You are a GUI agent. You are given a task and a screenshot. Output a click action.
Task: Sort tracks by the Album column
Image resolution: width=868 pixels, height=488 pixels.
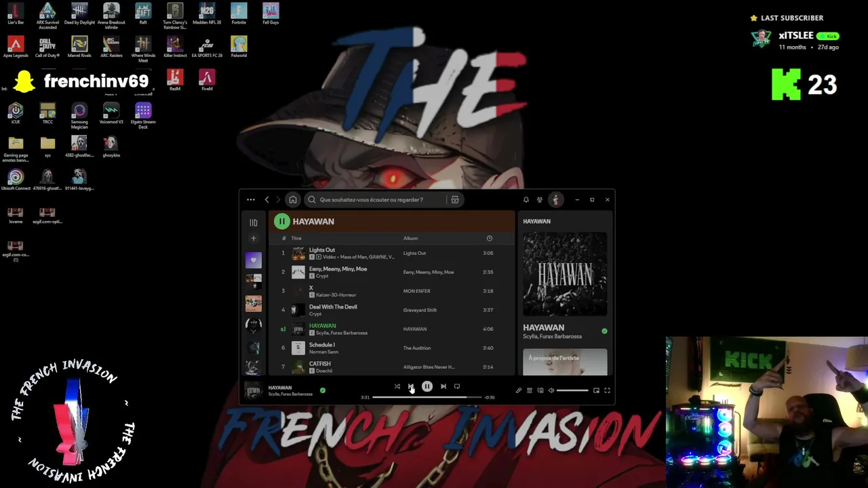coord(410,239)
